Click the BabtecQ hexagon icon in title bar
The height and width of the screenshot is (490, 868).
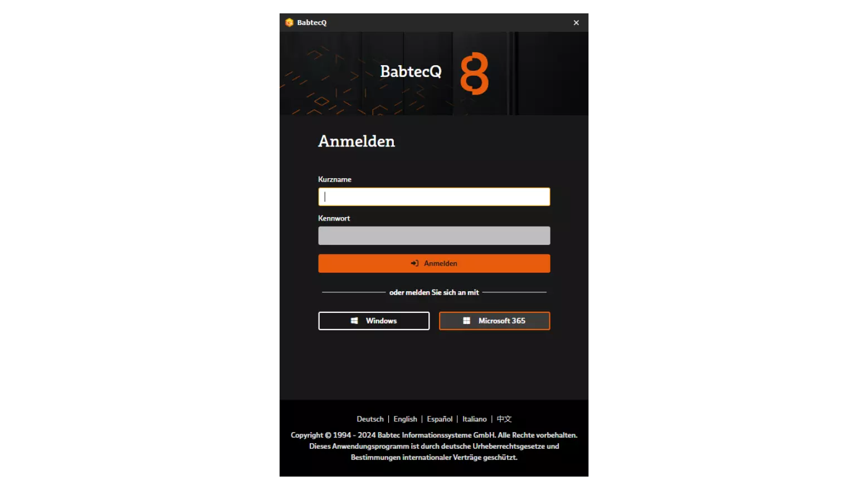[289, 23]
